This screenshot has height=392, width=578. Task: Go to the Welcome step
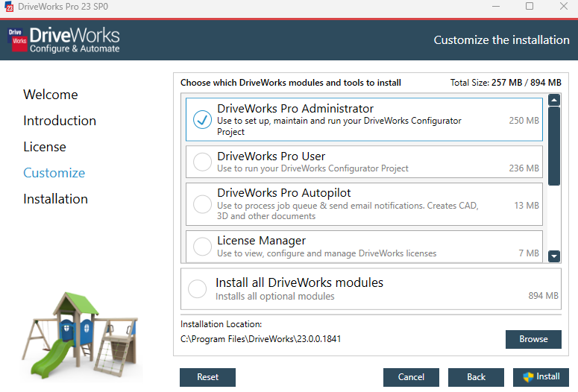click(x=51, y=95)
